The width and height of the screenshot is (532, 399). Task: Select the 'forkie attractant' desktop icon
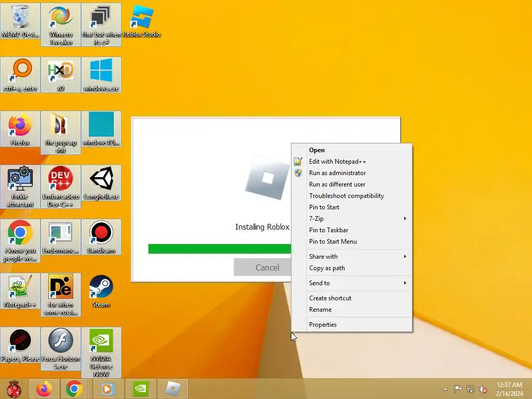pos(20,187)
